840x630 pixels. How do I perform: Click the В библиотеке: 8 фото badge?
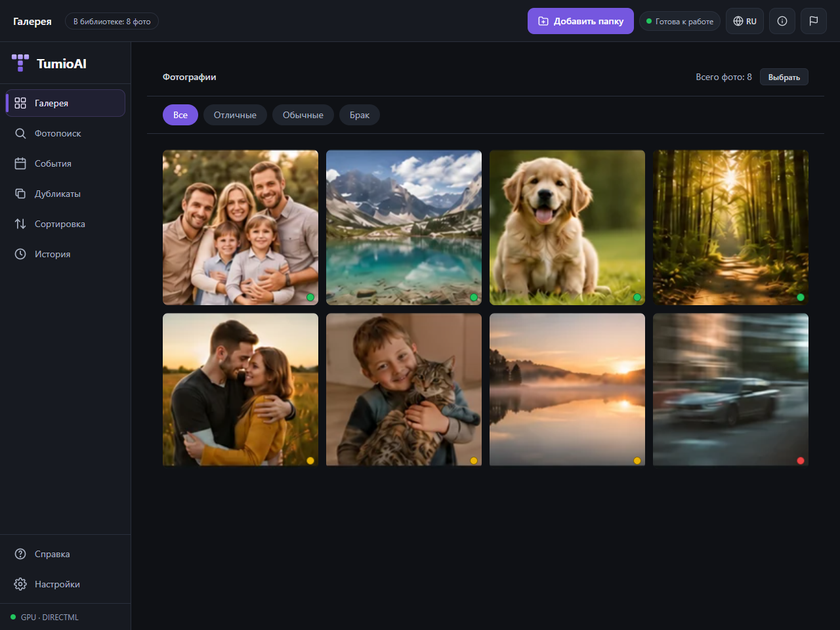tap(112, 21)
